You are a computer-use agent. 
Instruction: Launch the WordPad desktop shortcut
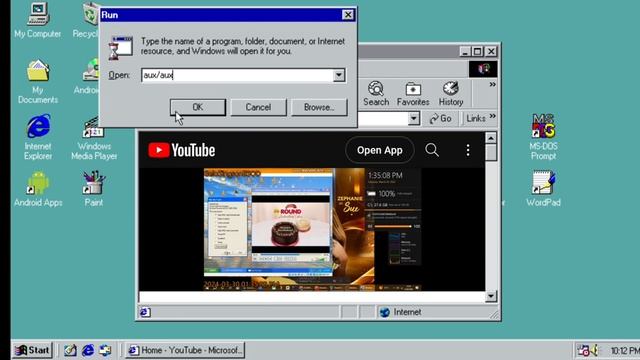[543, 189]
